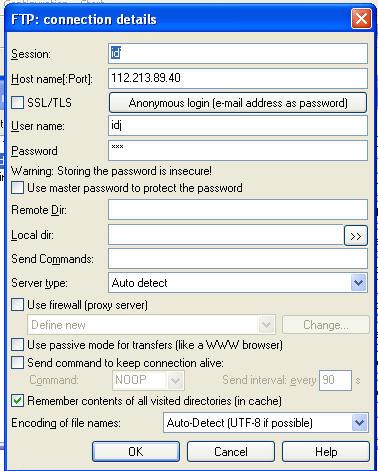Enable Use firewall (proxy server) checkbox

pyautogui.click(x=17, y=305)
